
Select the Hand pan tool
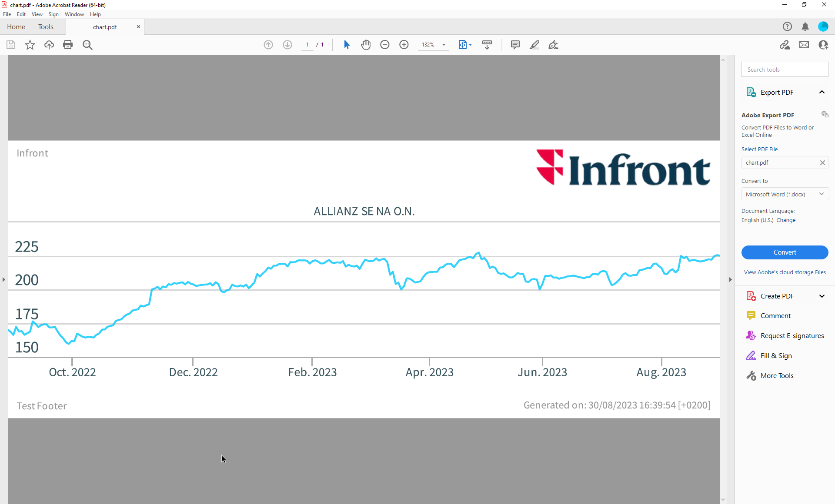point(366,45)
